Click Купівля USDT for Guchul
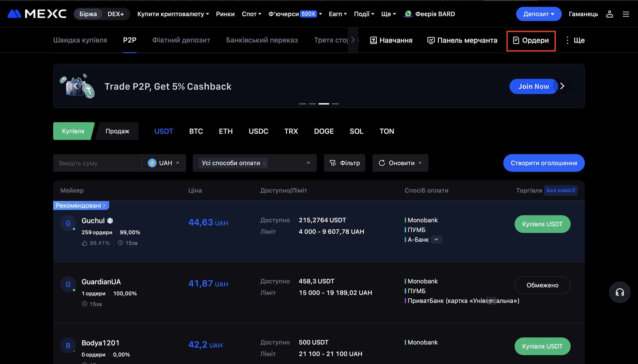This screenshot has width=638, height=364. (542, 224)
